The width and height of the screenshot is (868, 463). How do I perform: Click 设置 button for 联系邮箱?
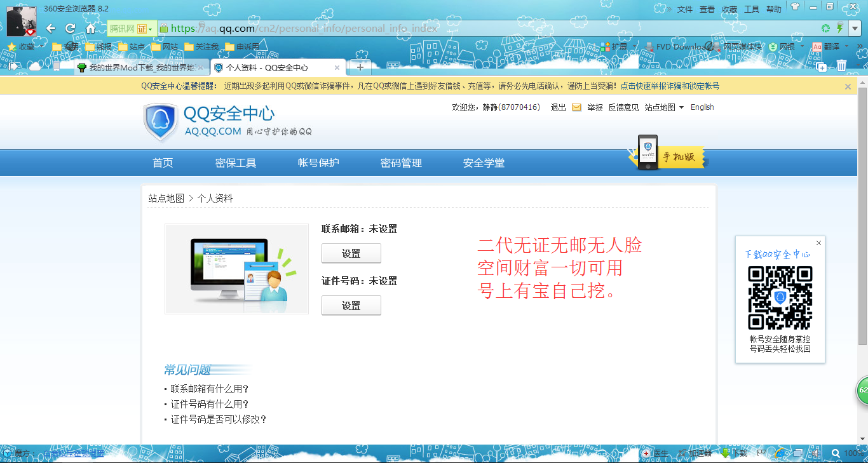(x=351, y=253)
